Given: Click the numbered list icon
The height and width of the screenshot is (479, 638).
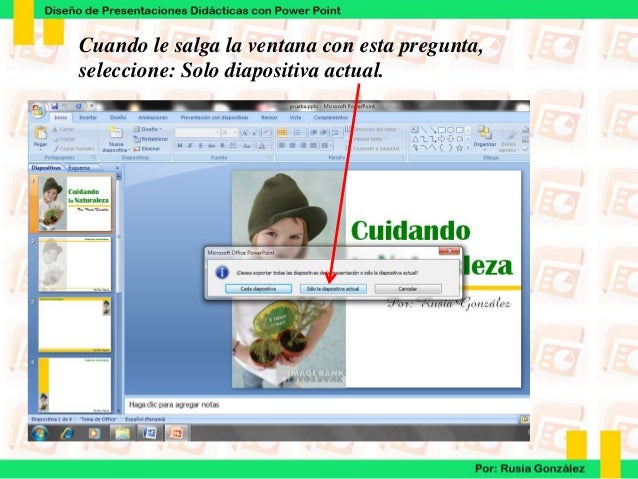Looking at the screenshot, I should tap(297, 133).
